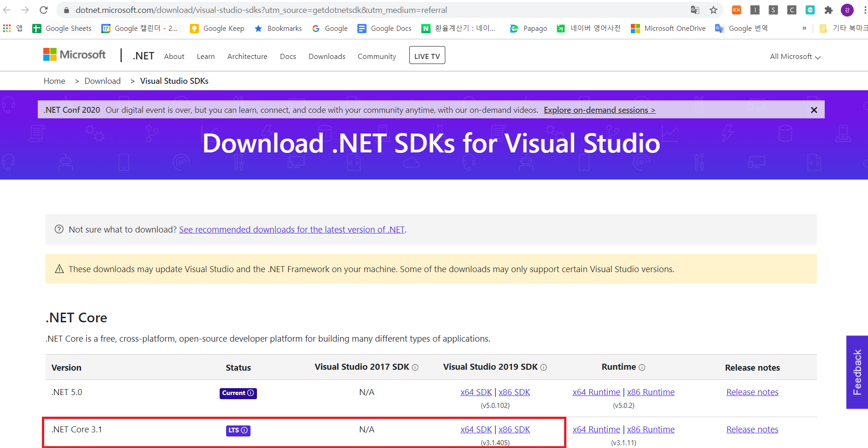The image size is (868, 448).
Task: Download the x86 Runtime for .NET Core 3.1
Action: 651,430
